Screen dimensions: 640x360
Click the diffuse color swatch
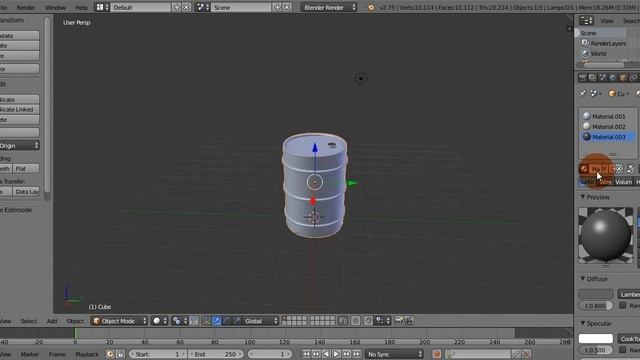596,294
